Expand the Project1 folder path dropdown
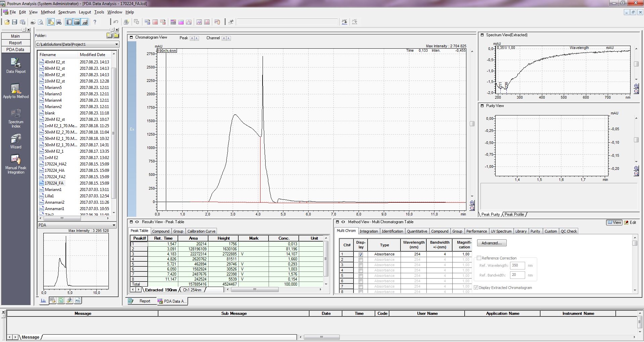644x342 pixels. (x=117, y=44)
